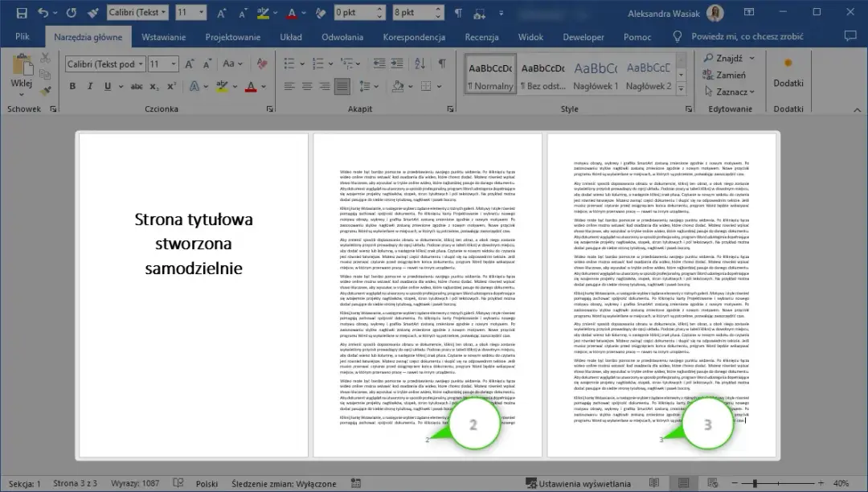
Task: Expand the text highlight color dropdown
Action: pyautogui.click(x=234, y=85)
